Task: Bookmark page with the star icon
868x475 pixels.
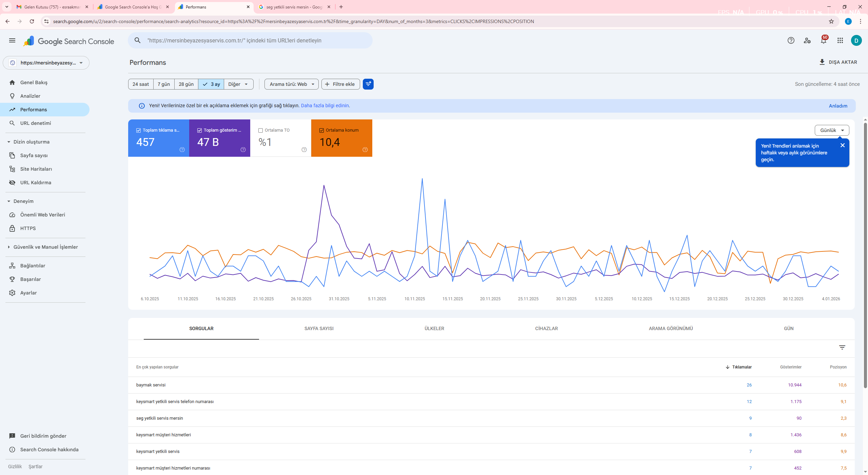Action: (x=831, y=21)
